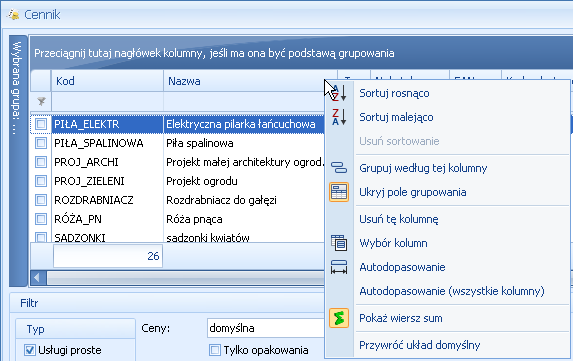Viewport: 573px width, 361px height.
Task: Tick checkbox for RÓŻA_PN row
Action: [41, 219]
